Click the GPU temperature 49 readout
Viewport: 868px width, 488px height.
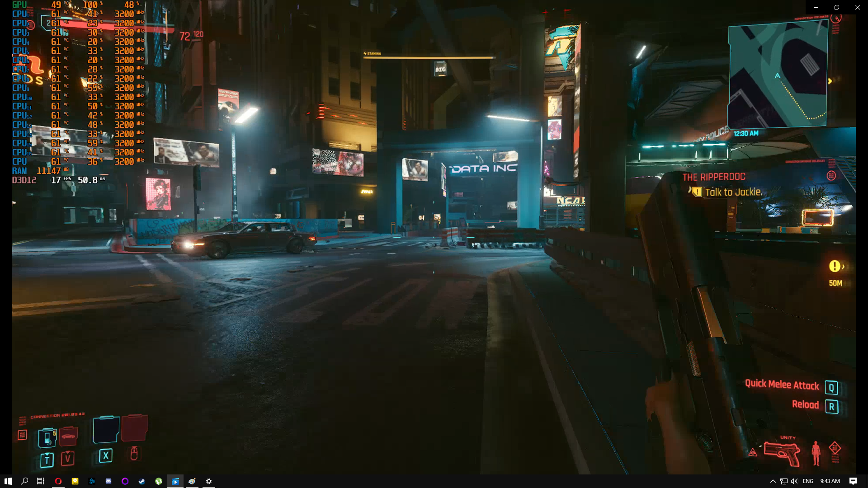tap(56, 5)
